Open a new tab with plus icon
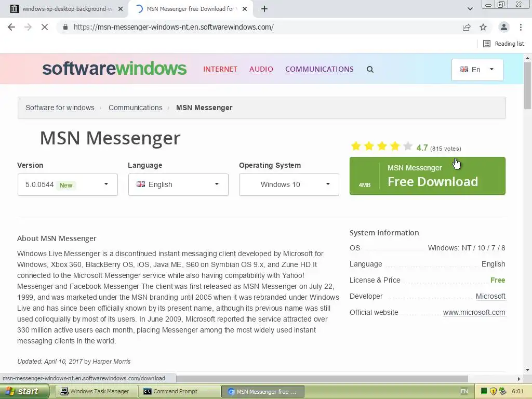 [264, 9]
